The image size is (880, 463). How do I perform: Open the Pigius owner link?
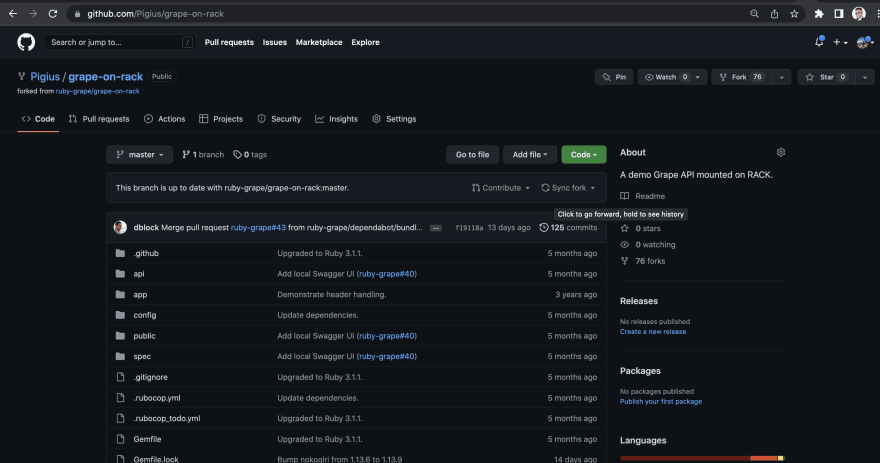(x=45, y=76)
